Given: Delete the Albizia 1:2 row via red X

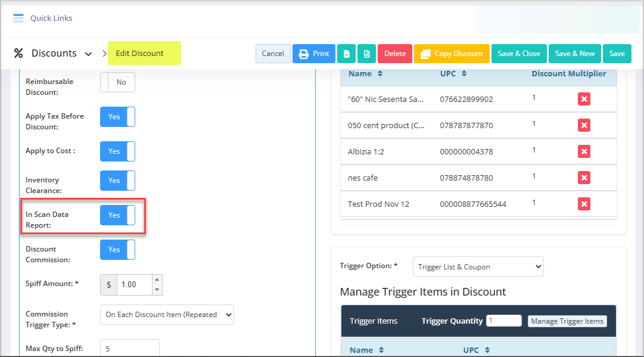Looking at the screenshot, I should pyautogui.click(x=584, y=151).
